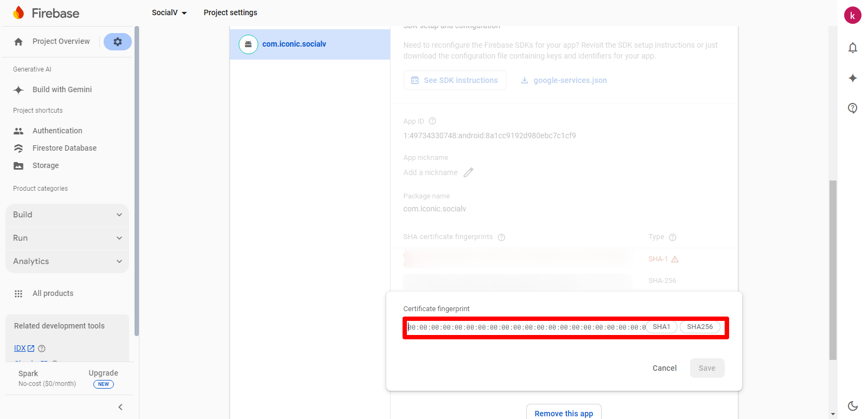Open the SocialV project dropdown

pos(169,12)
